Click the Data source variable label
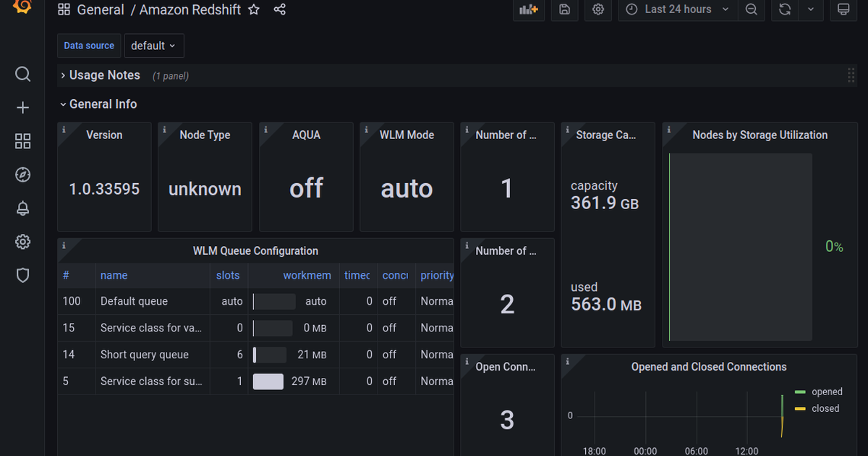 tap(89, 46)
